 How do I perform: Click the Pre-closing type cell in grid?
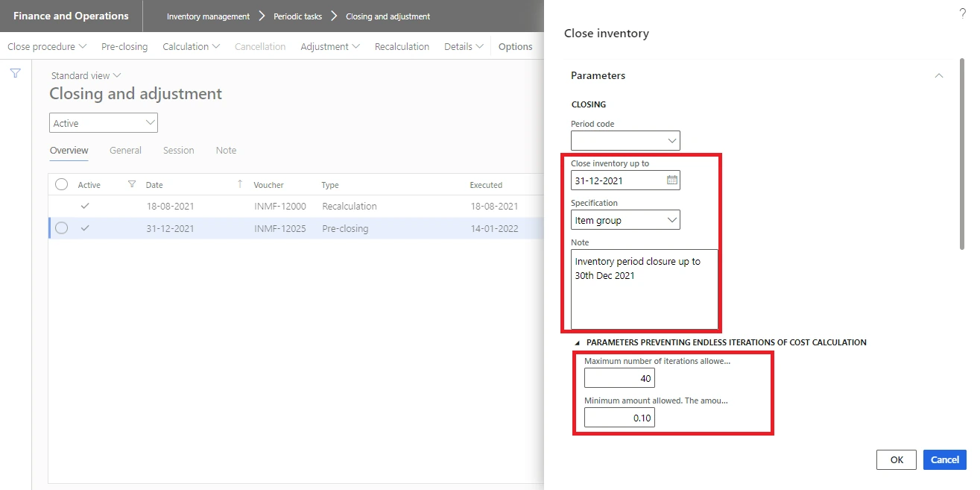click(x=345, y=228)
